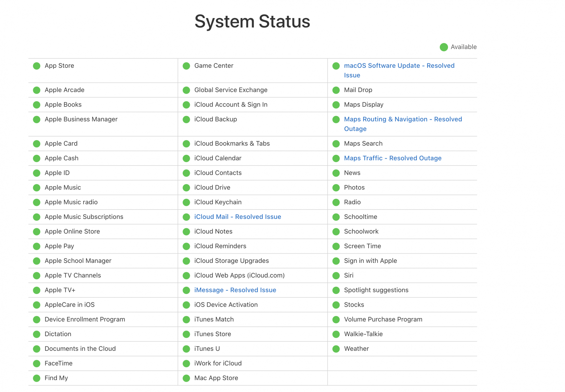The height and width of the screenshot is (392, 565).
Task: Click the status dot beside Siri
Action: pyautogui.click(x=336, y=276)
